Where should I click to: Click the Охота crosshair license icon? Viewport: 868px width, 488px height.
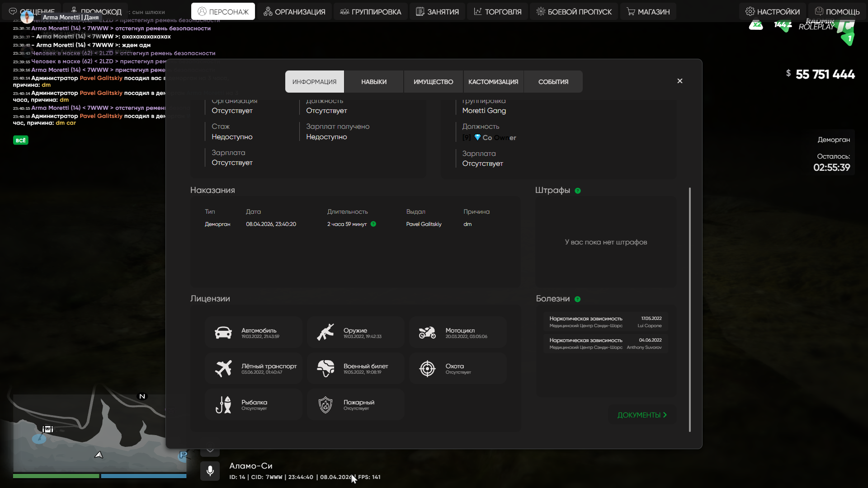point(427,369)
